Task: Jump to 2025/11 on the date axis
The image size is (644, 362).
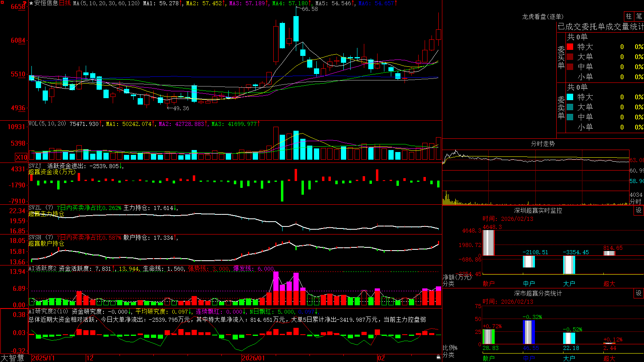Action: (x=43, y=358)
